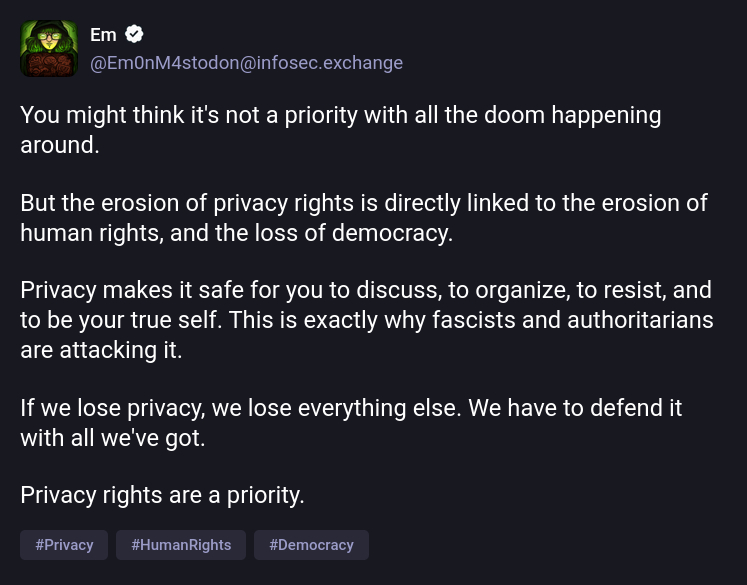This screenshot has width=747, height=585.
Task: Click Em's green-haired profile avatar
Action: point(49,49)
